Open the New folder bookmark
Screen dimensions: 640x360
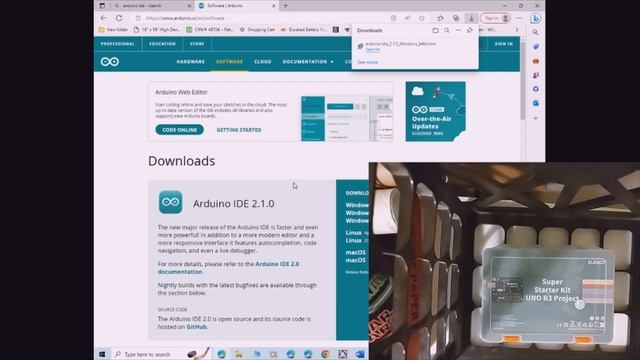coord(113,30)
